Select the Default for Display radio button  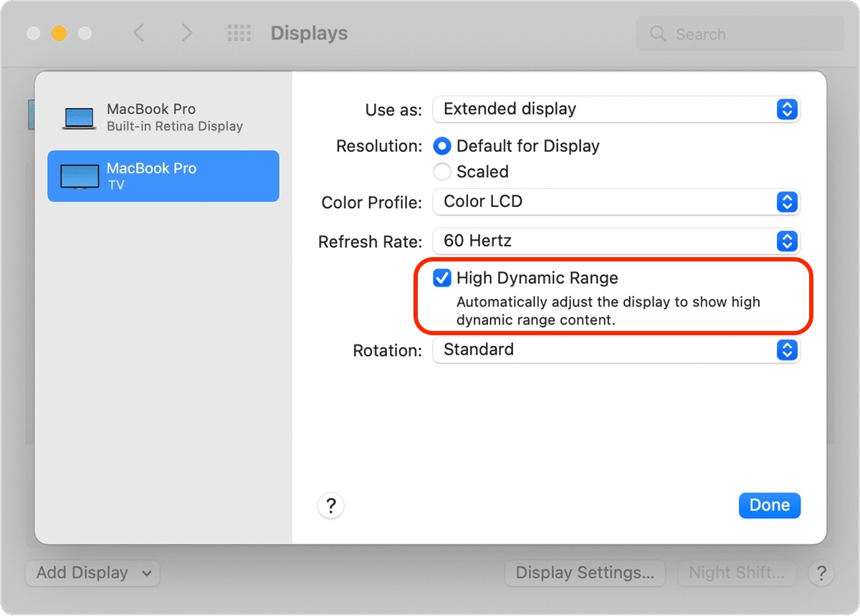[442, 146]
